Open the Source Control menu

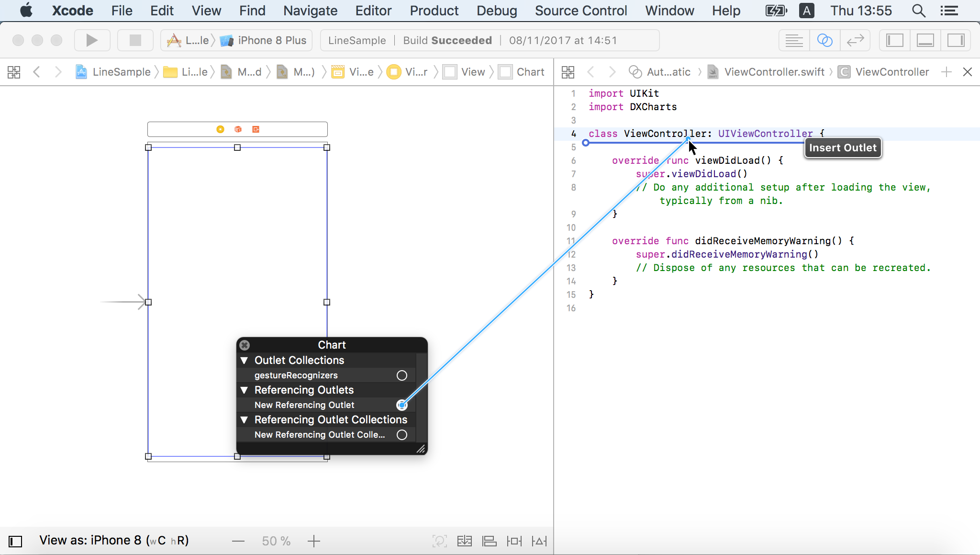point(580,11)
